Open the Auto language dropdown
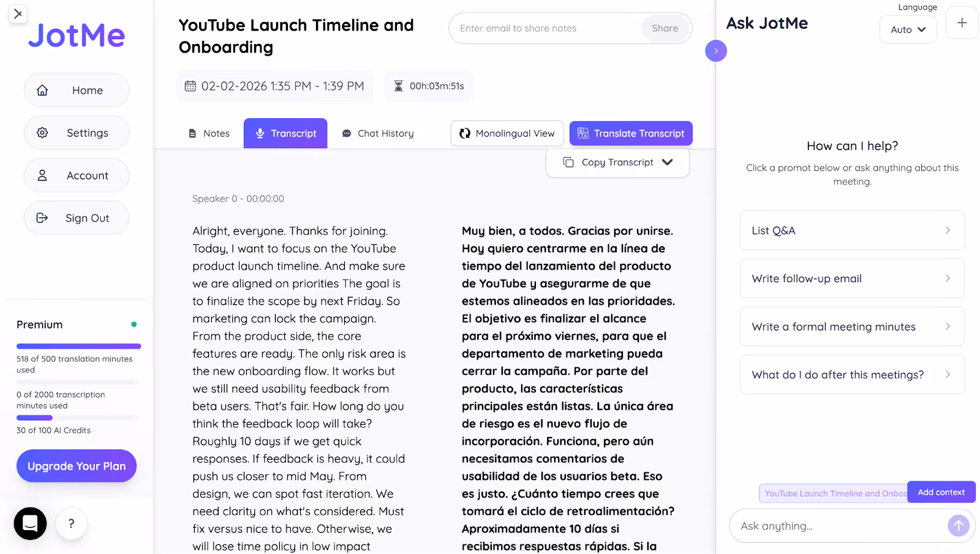980x554 pixels. click(908, 29)
